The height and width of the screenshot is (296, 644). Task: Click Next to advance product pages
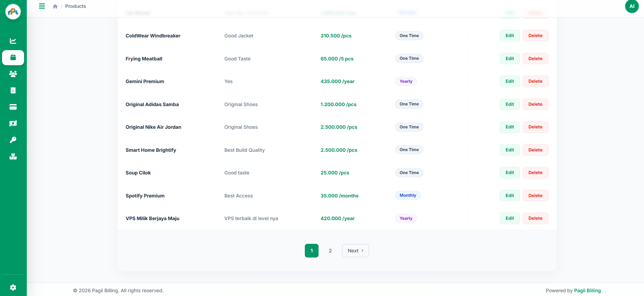click(x=355, y=251)
